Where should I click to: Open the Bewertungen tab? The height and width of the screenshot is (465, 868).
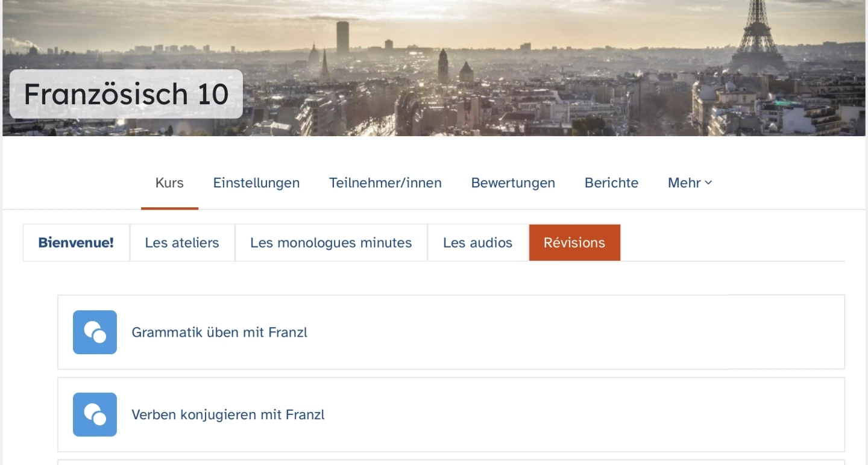pos(513,183)
